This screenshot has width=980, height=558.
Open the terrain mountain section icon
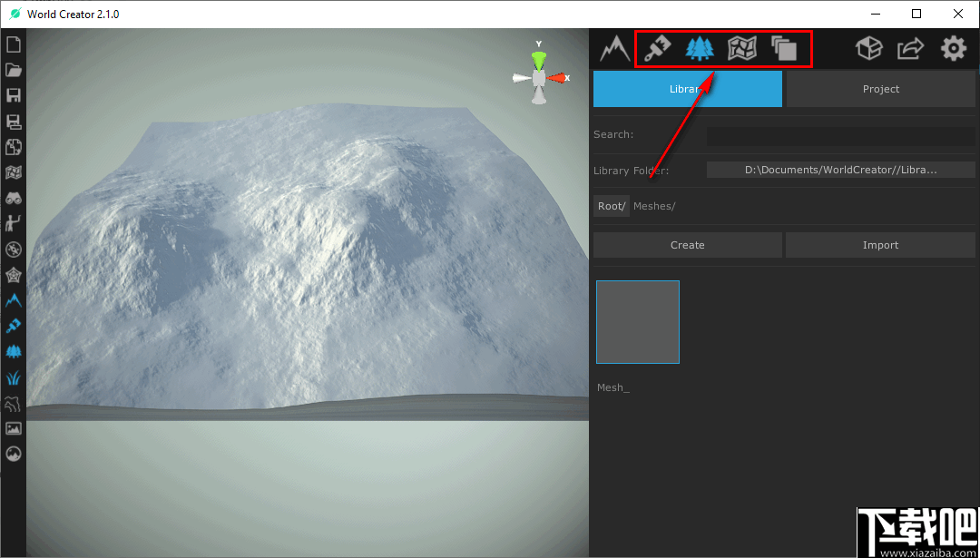614,48
